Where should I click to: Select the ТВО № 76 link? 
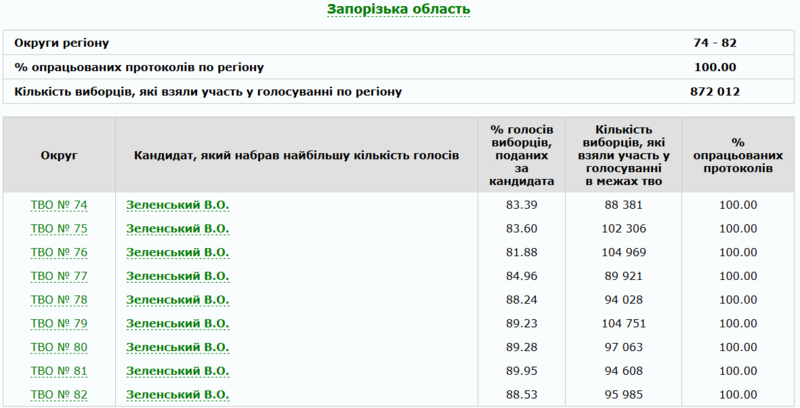click(x=59, y=253)
